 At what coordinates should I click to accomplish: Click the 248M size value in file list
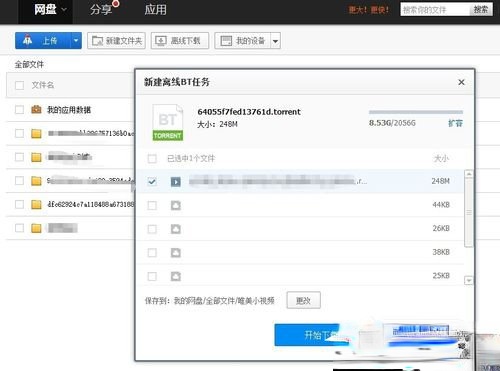click(440, 181)
